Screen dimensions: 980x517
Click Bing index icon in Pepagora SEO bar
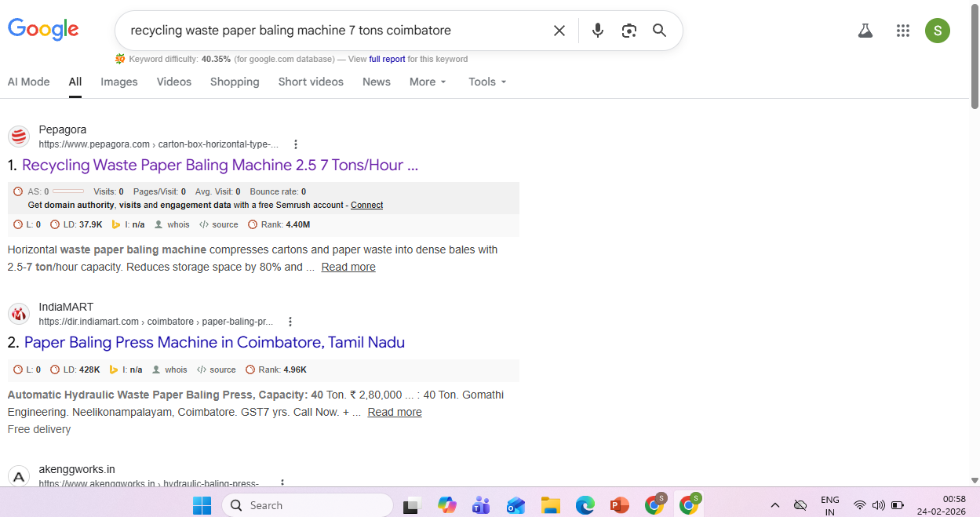click(x=115, y=224)
